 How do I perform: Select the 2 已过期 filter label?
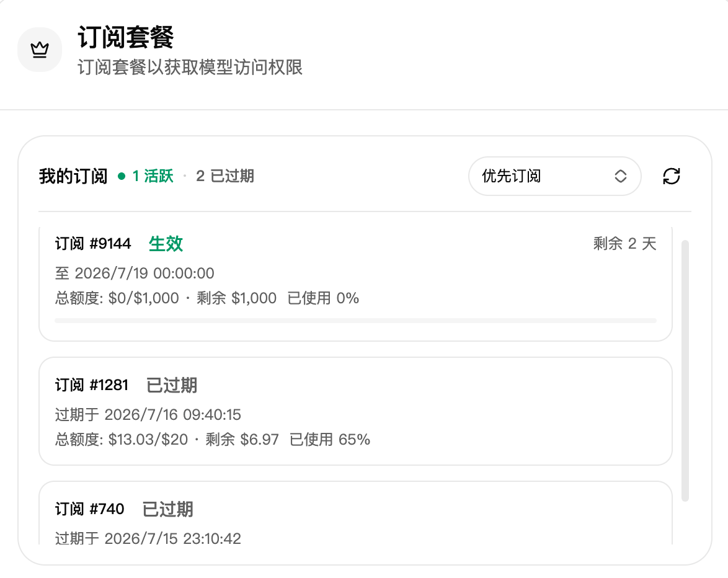[225, 176]
